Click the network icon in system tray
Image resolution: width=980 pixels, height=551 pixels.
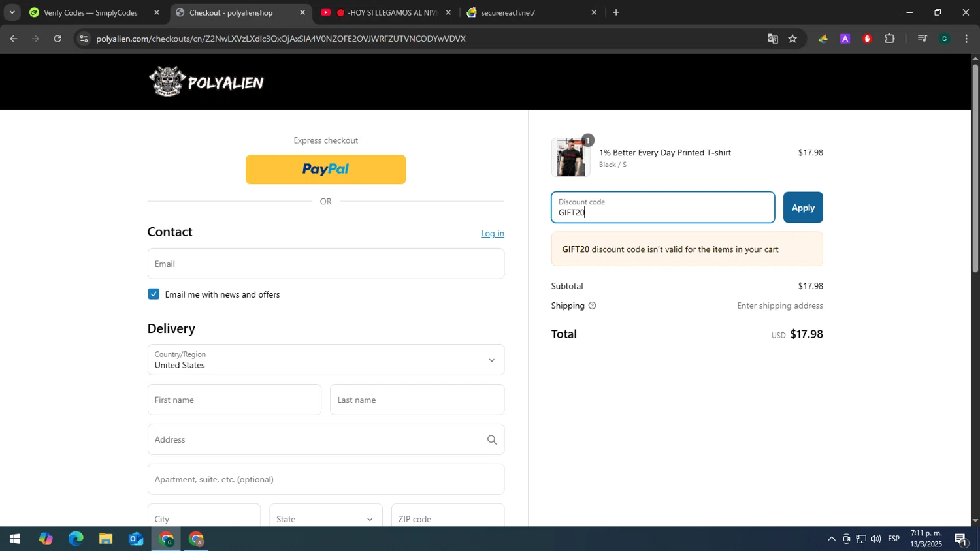click(861, 539)
